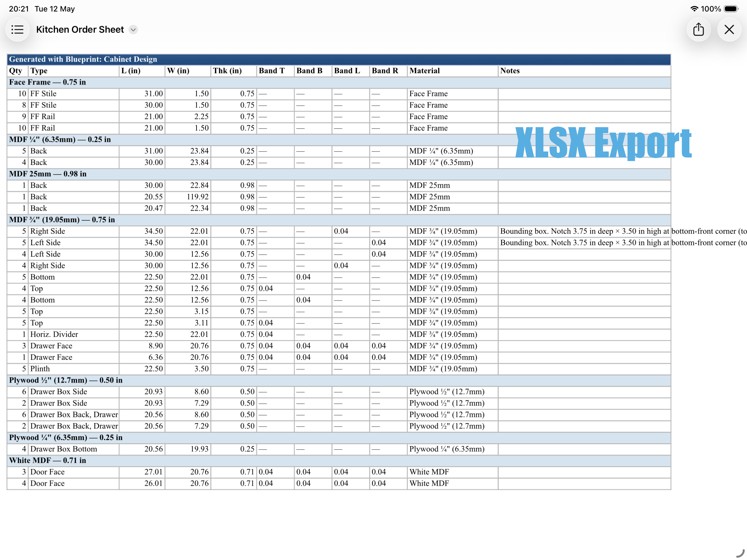
Task: Select the 'MDF ¼" (6.35mm) — 0.25 in' group row
Action: pos(339,140)
